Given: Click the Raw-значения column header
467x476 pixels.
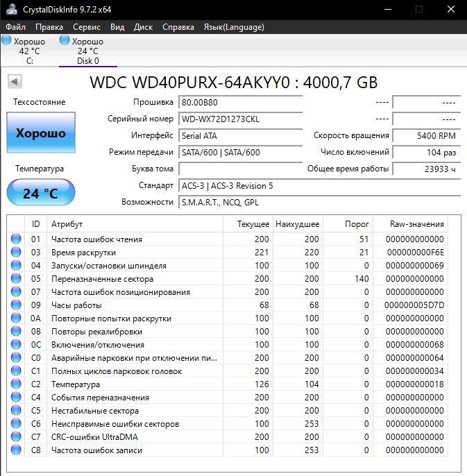Looking at the screenshot, I should tap(411, 224).
